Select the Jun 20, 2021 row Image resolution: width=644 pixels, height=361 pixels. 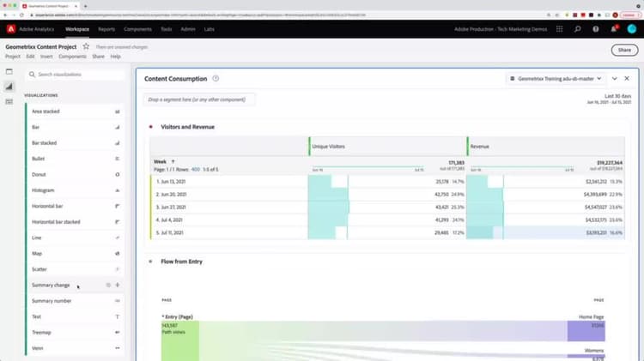click(x=387, y=195)
